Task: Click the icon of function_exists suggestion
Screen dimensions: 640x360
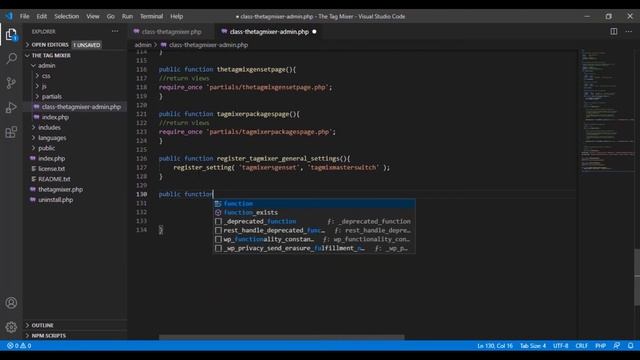Action: click(218, 212)
